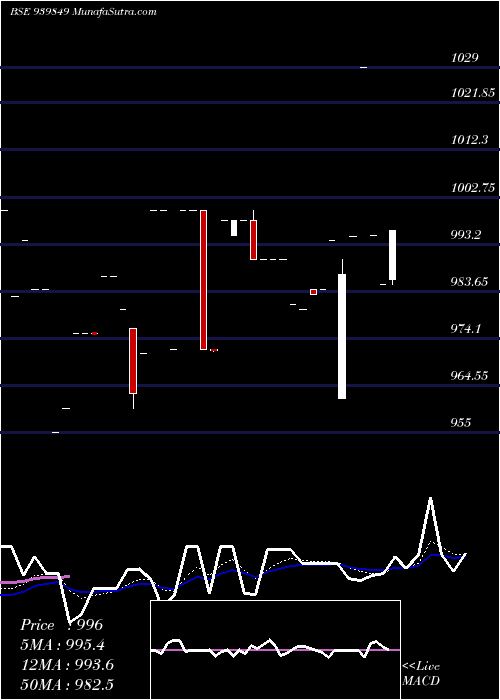The width and height of the screenshot is (500, 700).
Task: Click the tallest red candlestick body
Action: pos(203,280)
